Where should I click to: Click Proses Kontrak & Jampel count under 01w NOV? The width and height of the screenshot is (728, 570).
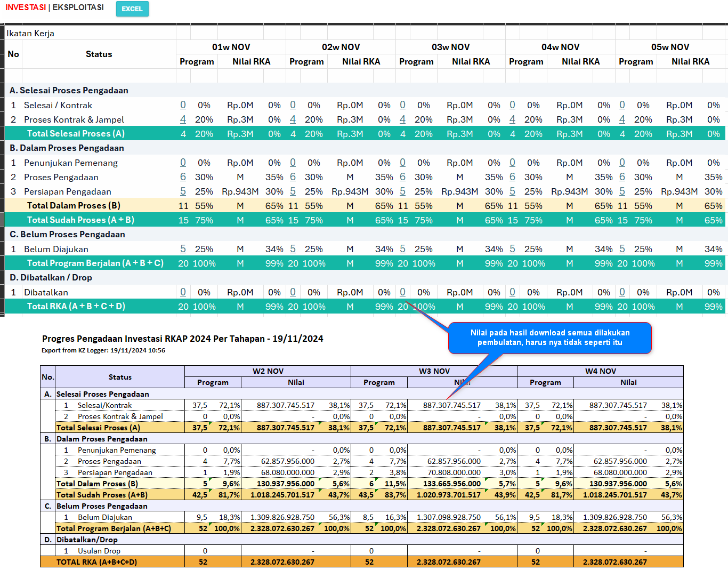pyautogui.click(x=183, y=119)
